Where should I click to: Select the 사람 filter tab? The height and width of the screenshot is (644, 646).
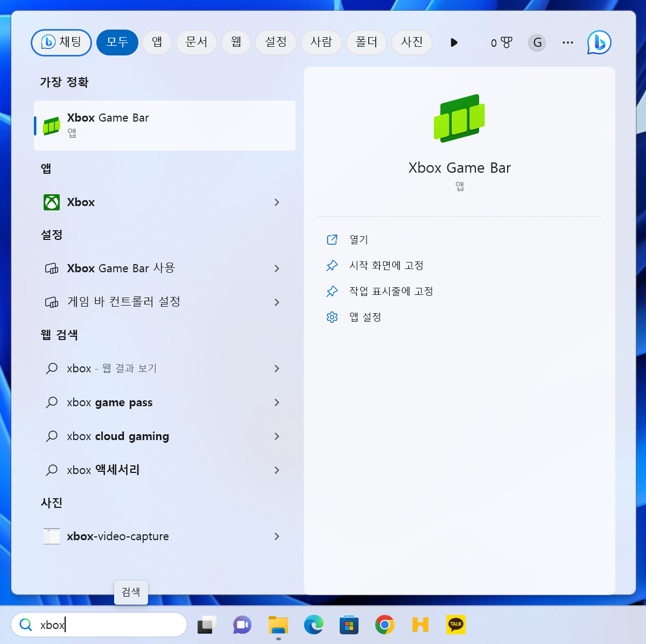pyautogui.click(x=321, y=43)
